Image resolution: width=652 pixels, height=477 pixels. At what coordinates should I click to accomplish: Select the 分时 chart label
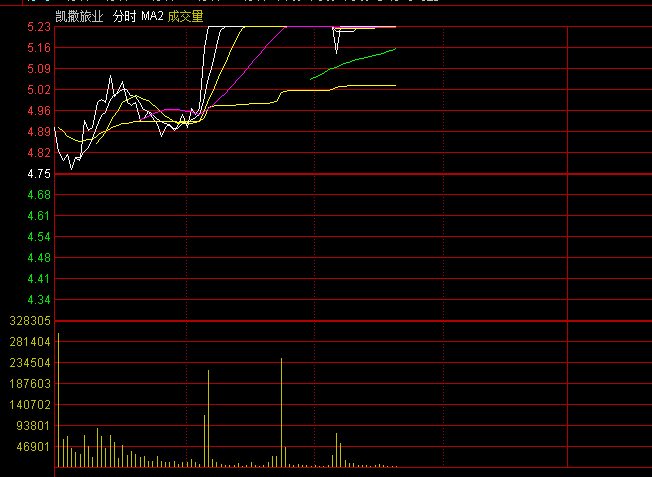pyautogui.click(x=124, y=17)
